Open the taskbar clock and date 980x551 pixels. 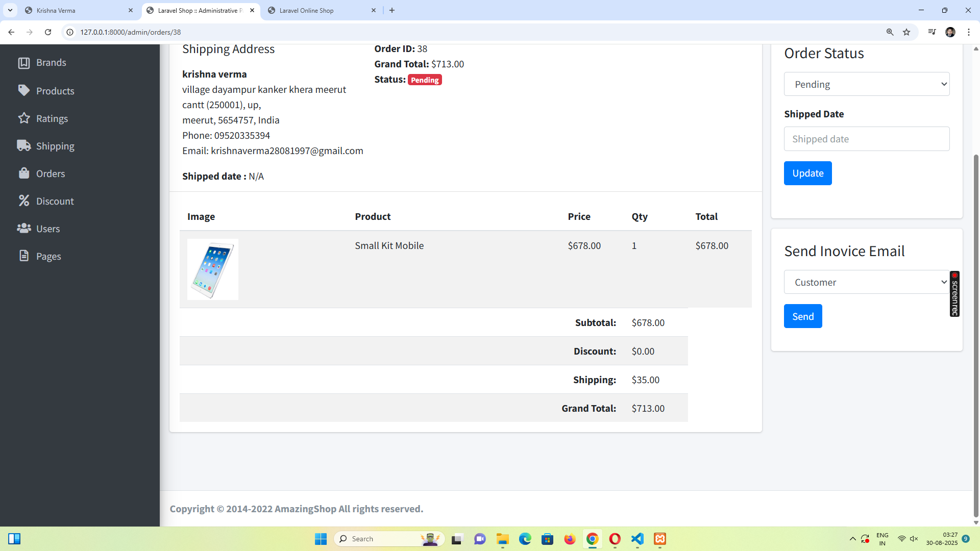[x=942, y=539]
